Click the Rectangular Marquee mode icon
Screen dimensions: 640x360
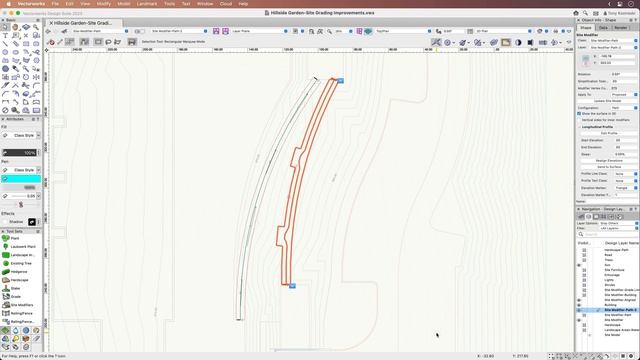tap(98, 42)
